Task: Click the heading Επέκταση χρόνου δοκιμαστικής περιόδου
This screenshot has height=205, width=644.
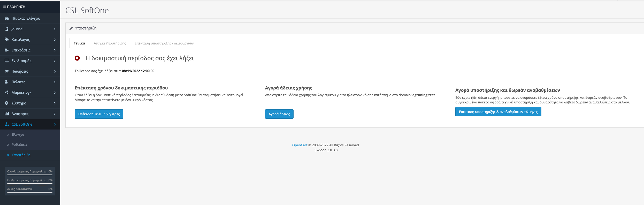Action: pyautogui.click(x=121, y=88)
